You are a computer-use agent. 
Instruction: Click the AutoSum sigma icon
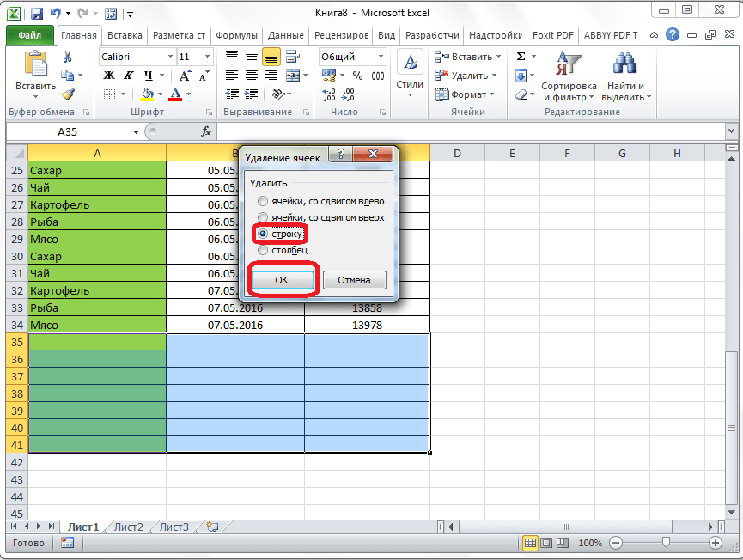click(x=521, y=57)
